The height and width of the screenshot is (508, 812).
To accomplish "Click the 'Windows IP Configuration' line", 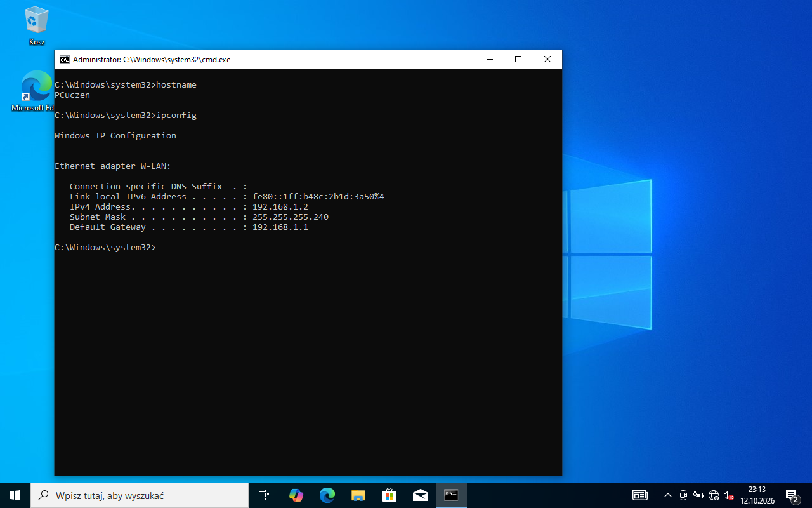I will (x=115, y=136).
